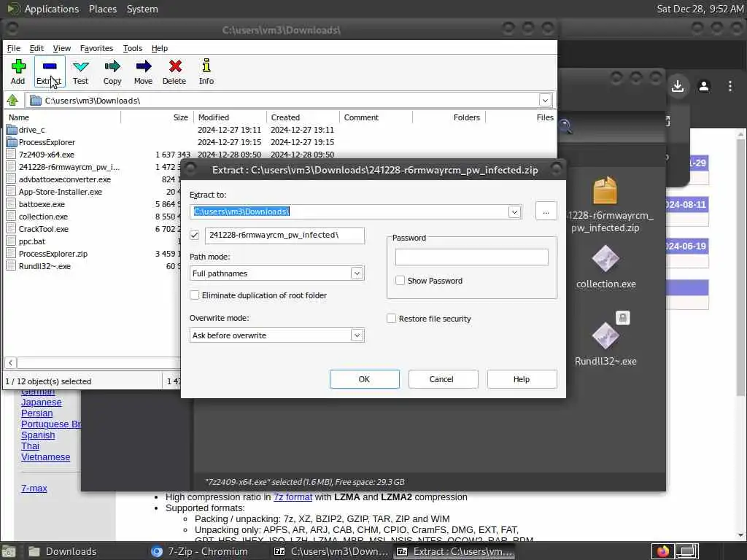Open the View menu
747x560 pixels.
click(61, 48)
